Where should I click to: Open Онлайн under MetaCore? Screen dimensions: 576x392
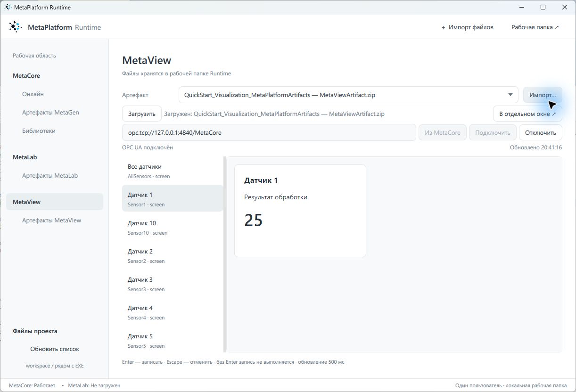pos(33,94)
